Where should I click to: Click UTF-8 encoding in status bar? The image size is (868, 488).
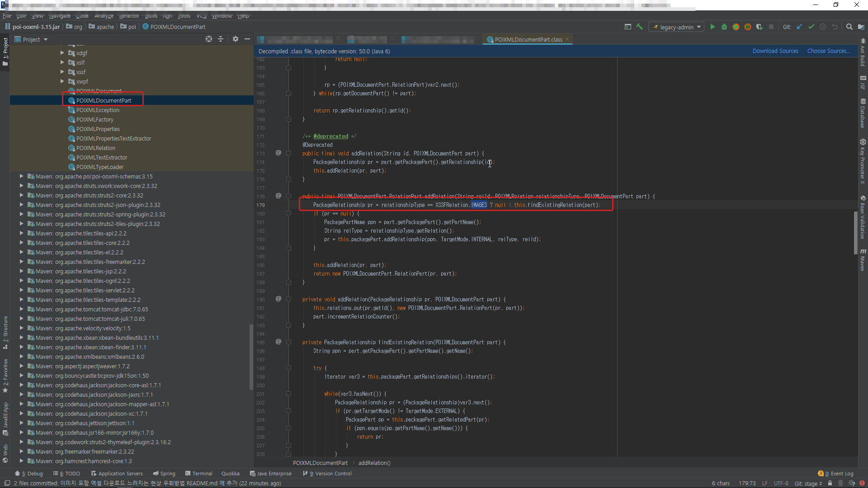781,483
